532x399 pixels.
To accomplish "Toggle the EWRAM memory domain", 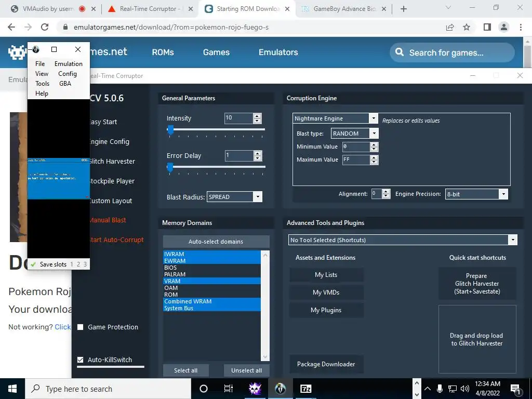I will pyautogui.click(x=212, y=261).
